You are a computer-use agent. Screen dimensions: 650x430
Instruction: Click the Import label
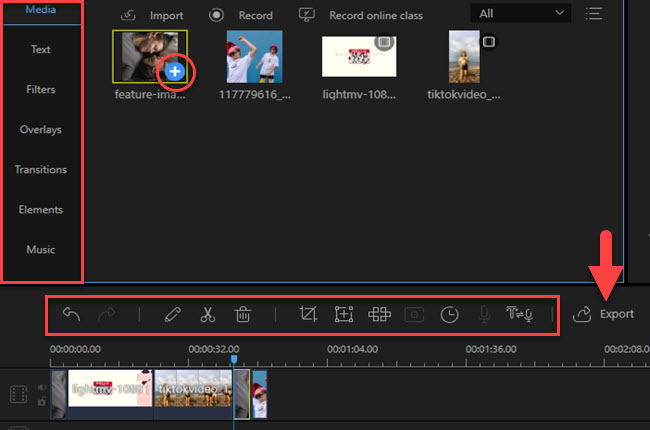point(166,16)
